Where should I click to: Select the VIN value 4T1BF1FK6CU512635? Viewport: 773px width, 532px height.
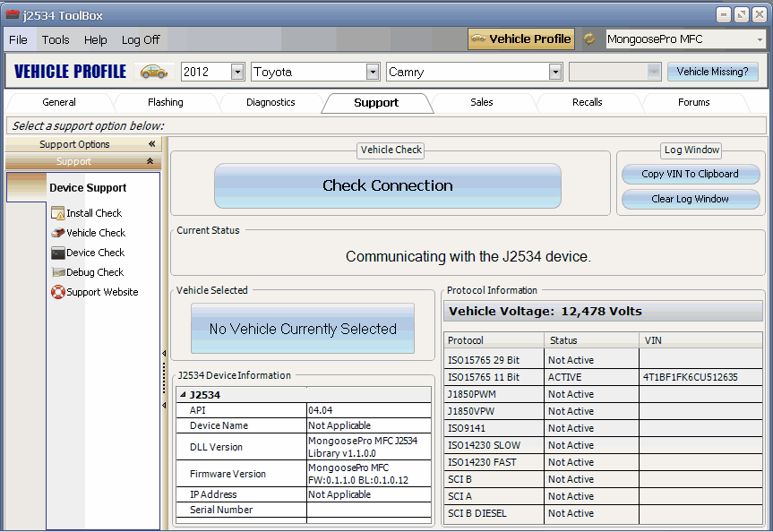(691, 377)
